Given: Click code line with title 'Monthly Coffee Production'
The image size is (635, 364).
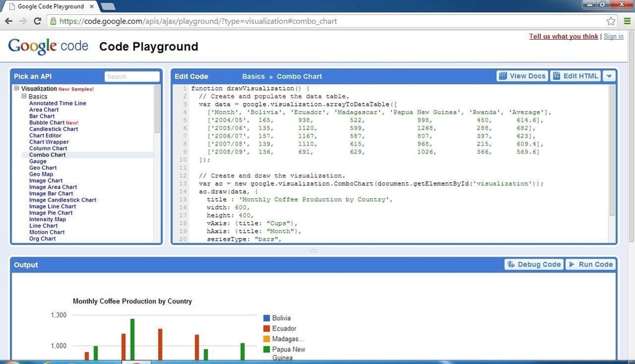Looking at the screenshot, I should [300, 200].
